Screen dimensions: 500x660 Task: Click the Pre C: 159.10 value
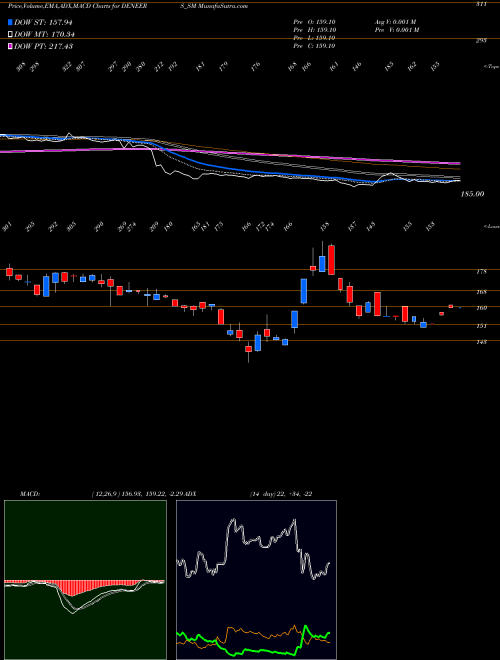pos(314,46)
